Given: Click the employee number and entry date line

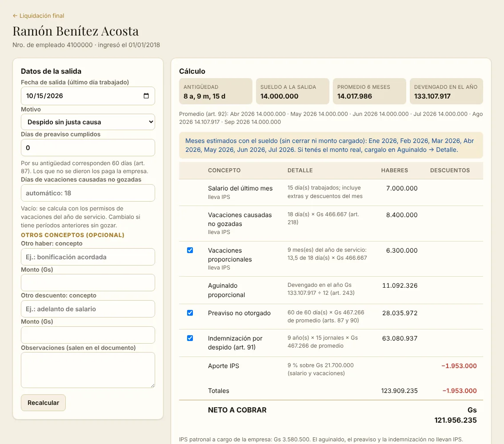Looking at the screenshot, I should click(x=86, y=45).
